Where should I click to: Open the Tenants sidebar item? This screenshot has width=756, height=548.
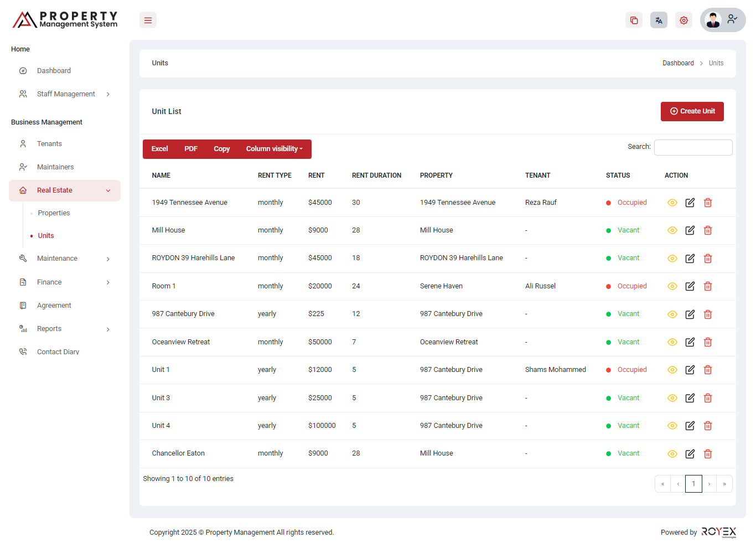click(49, 144)
